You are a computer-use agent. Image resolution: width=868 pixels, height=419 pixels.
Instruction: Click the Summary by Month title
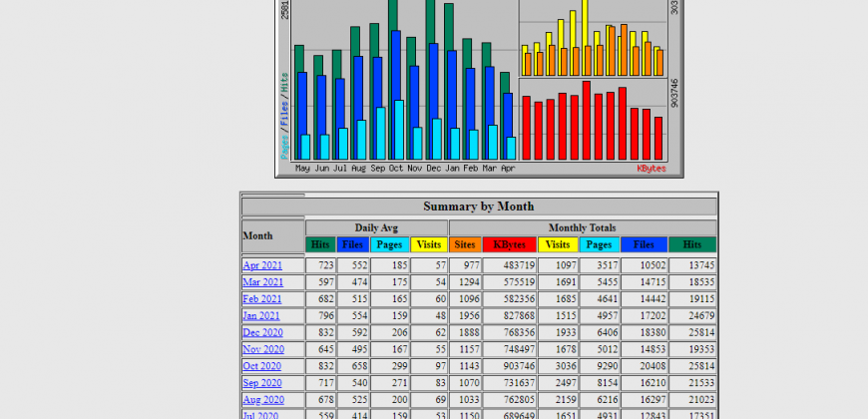[x=479, y=207]
